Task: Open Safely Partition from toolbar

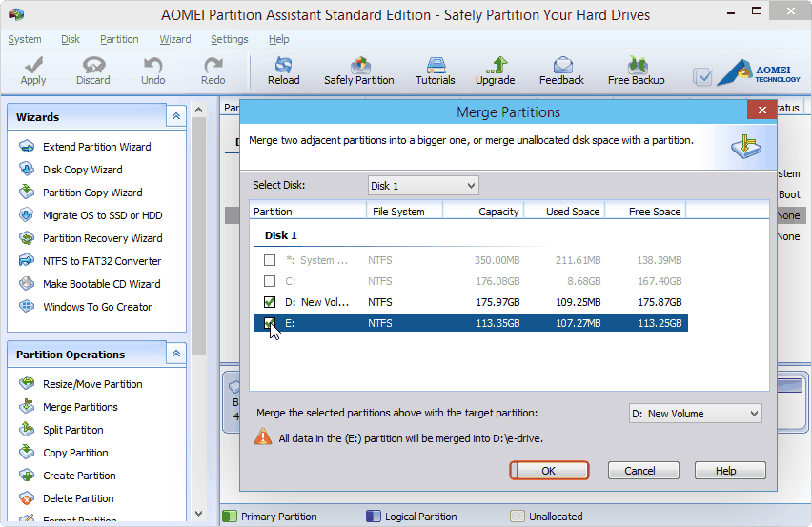Action: click(x=359, y=71)
